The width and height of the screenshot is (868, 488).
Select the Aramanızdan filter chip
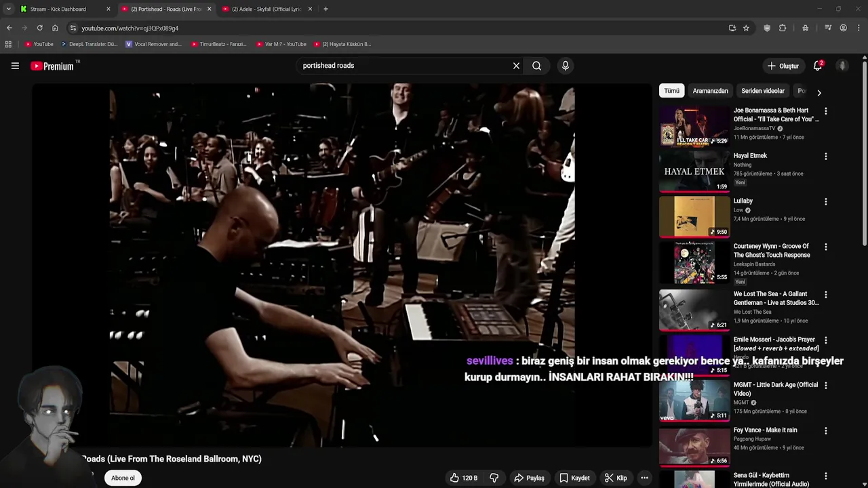pos(710,91)
